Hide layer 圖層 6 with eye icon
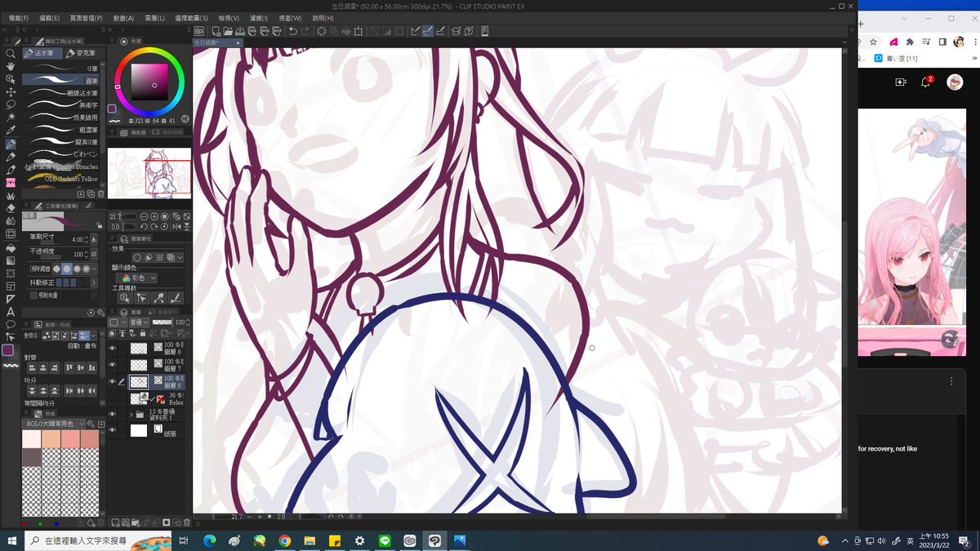The height and width of the screenshot is (551, 980). click(112, 382)
